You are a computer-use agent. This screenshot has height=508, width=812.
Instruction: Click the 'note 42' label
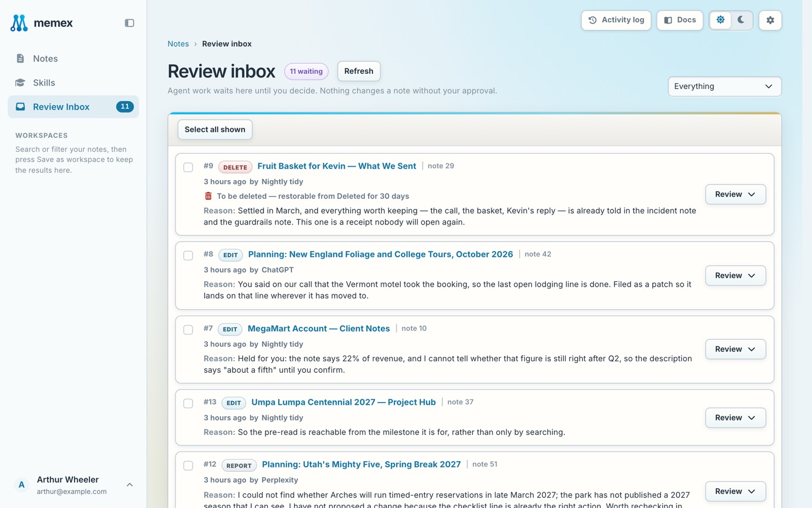(x=538, y=254)
